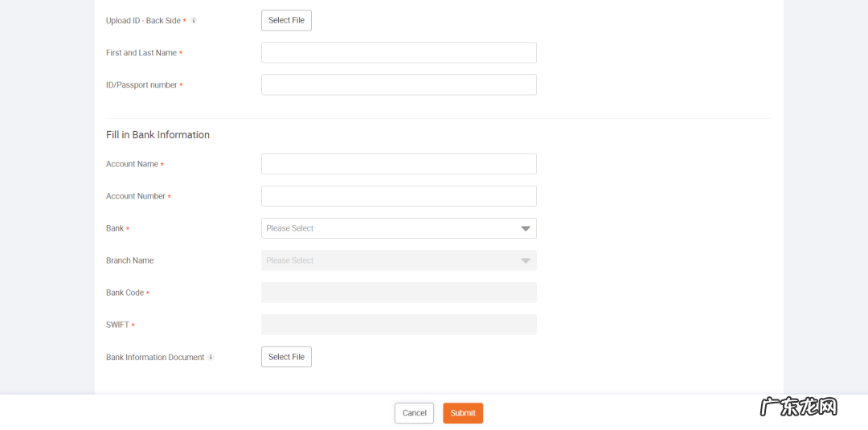Click the 'Branch Name' label text
868x430 pixels.
[x=129, y=260]
